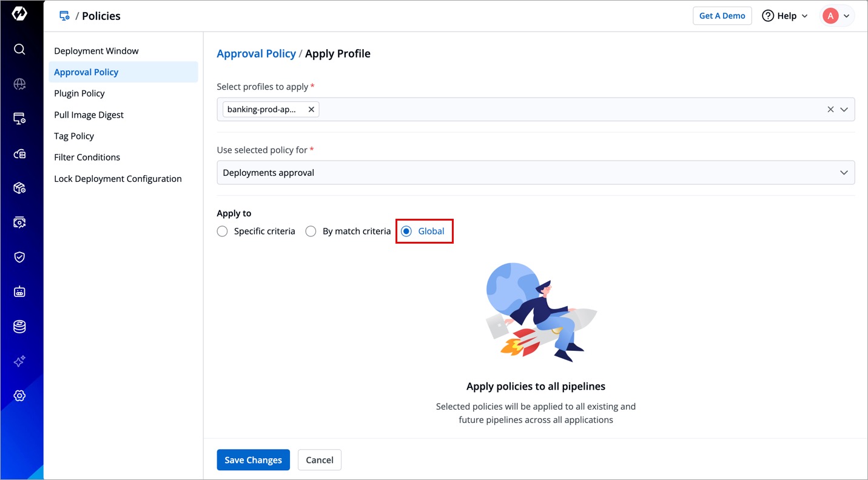
Task: Click the Devtron logo at top left
Action: 19,15
